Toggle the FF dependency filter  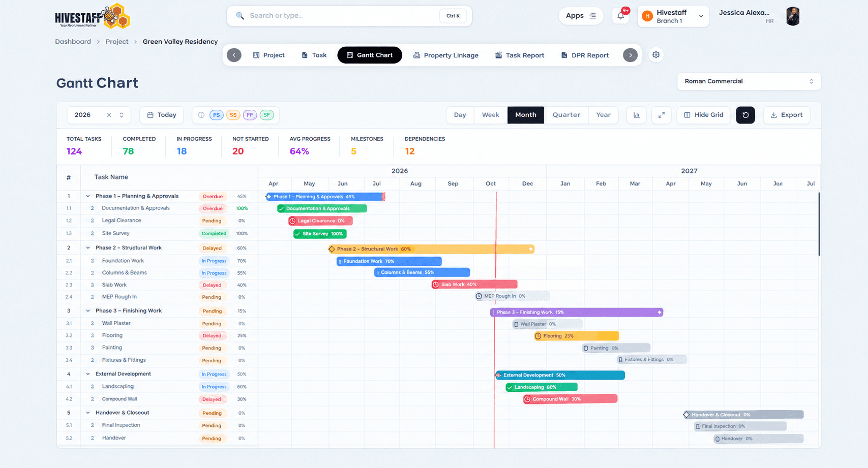[x=250, y=115]
